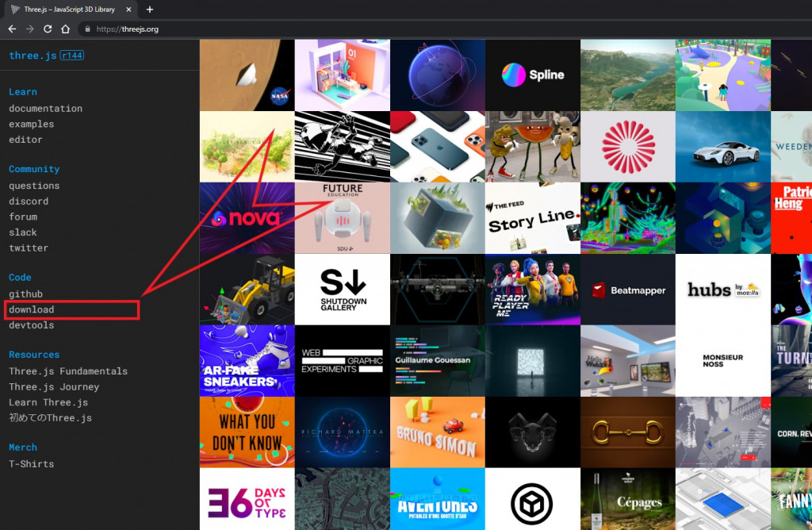Open the forum link
The height and width of the screenshot is (530, 812).
pyautogui.click(x=23, y=217)
